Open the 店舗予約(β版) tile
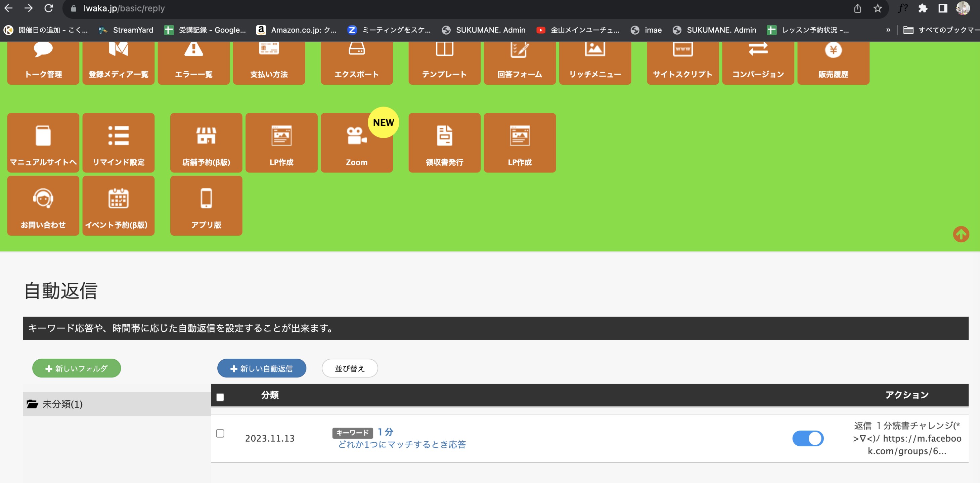Image resolution: width=980 pixels, height=483 pixels. [x=206, y=143]
